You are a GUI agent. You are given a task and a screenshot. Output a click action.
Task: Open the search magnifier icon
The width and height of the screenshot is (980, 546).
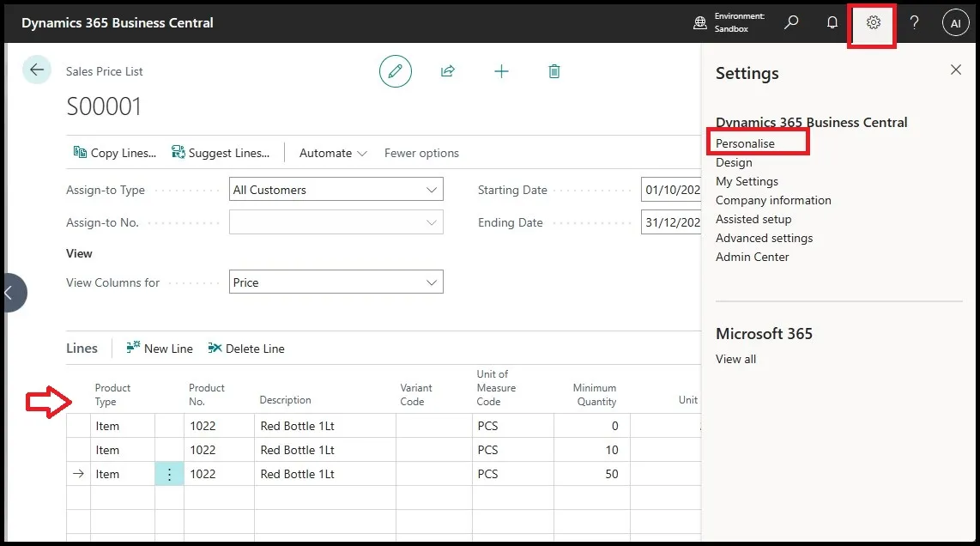pos(791,22)
